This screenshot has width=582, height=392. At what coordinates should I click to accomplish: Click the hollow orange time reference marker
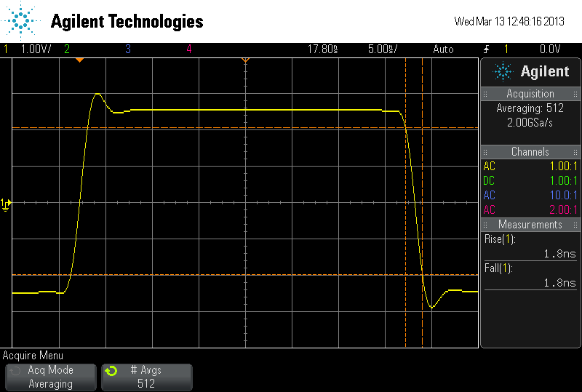tap(245, 60)
